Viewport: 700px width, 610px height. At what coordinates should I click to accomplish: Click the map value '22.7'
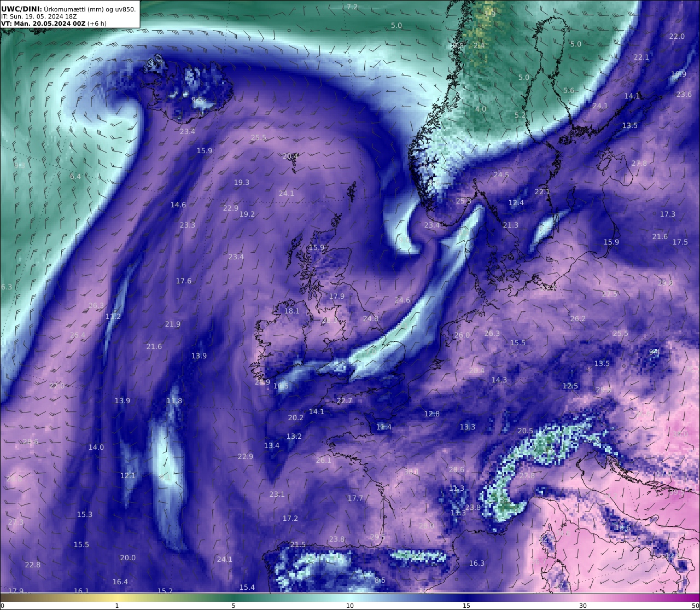coord(345,401)
